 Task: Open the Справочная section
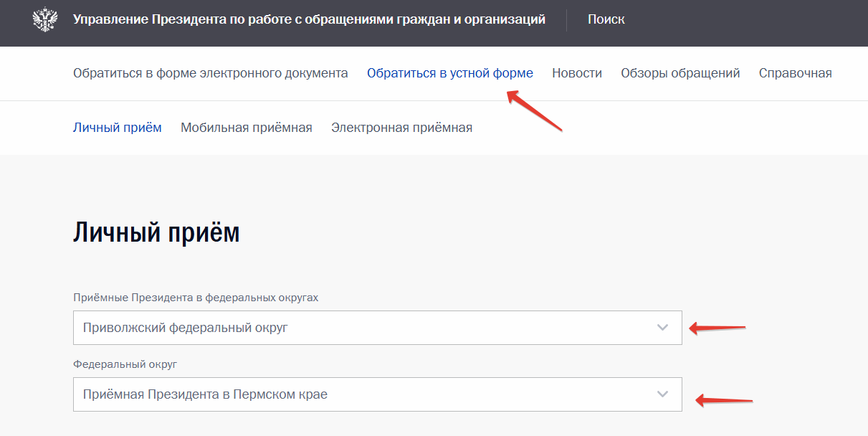tap(796, 72)
